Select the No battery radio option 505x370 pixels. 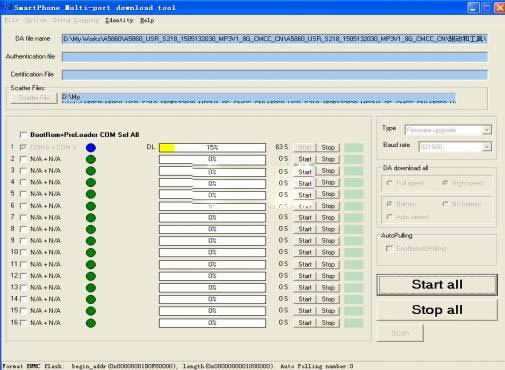pos(445,204)
